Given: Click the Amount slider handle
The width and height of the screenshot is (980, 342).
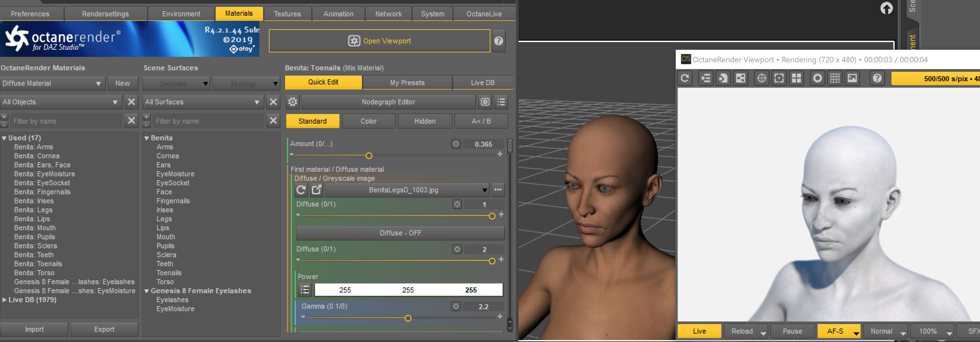Looking at the screenshot, I should (x=369, y=155).
